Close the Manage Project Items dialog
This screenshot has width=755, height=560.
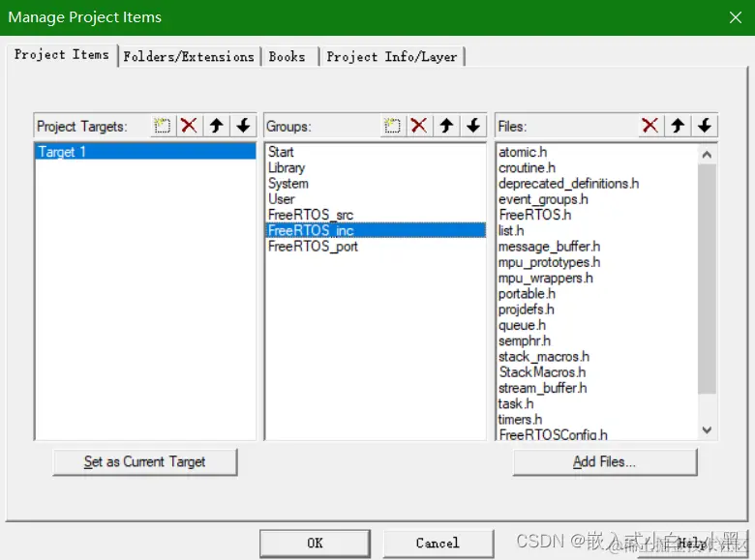[736, 17]
